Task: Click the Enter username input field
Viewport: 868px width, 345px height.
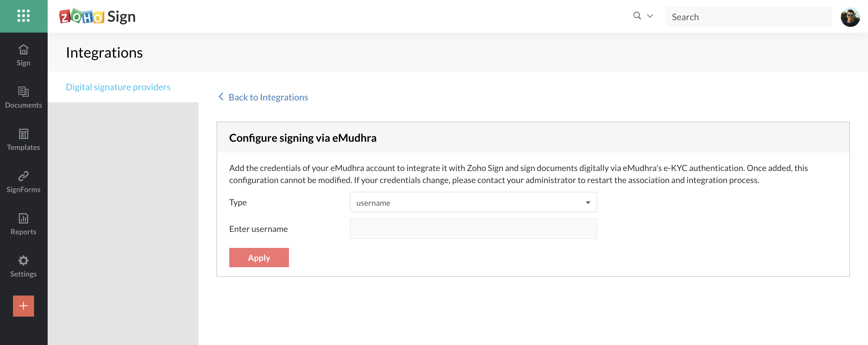Action: (x=473, y=229)
